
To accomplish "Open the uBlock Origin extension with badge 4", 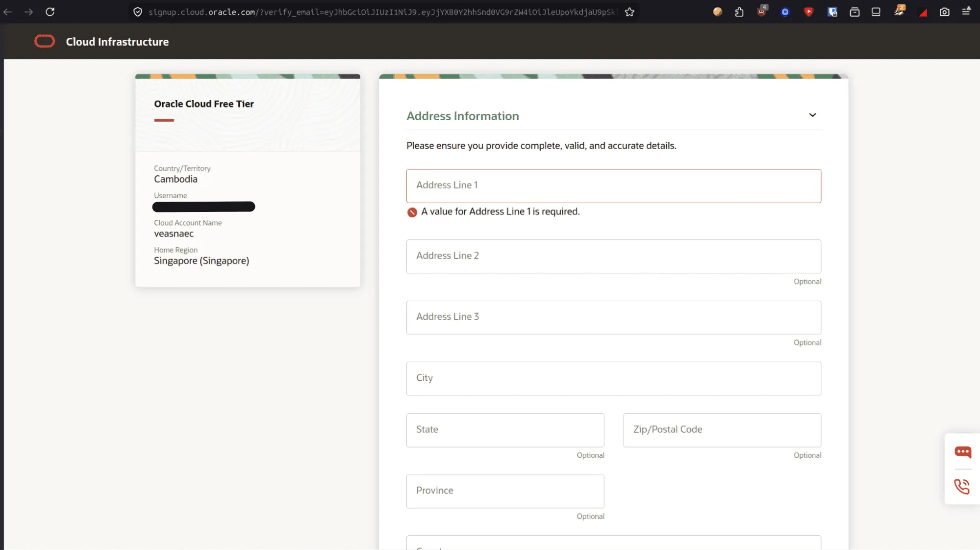I will click(x=762, y=11).
